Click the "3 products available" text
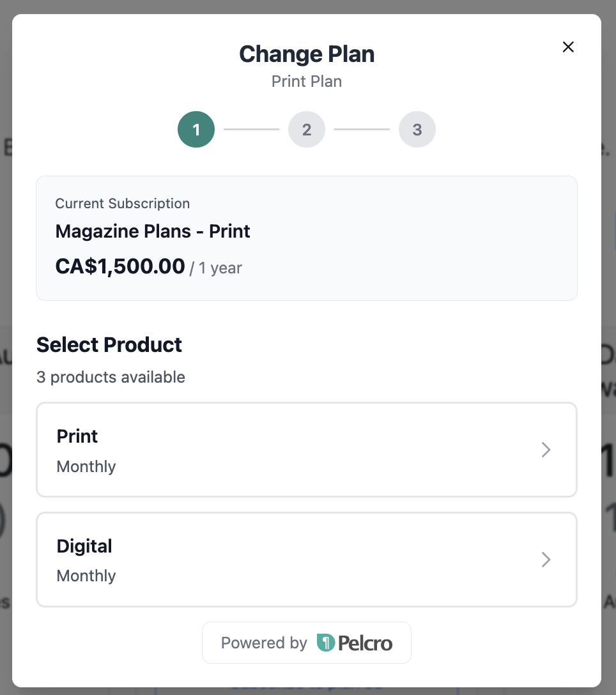 tap(111, 377)
